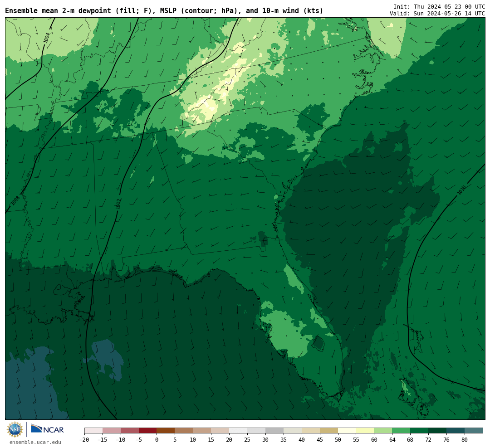
Task: Click the colorbar swatch between 76 and 80
Action: point(456,431)
